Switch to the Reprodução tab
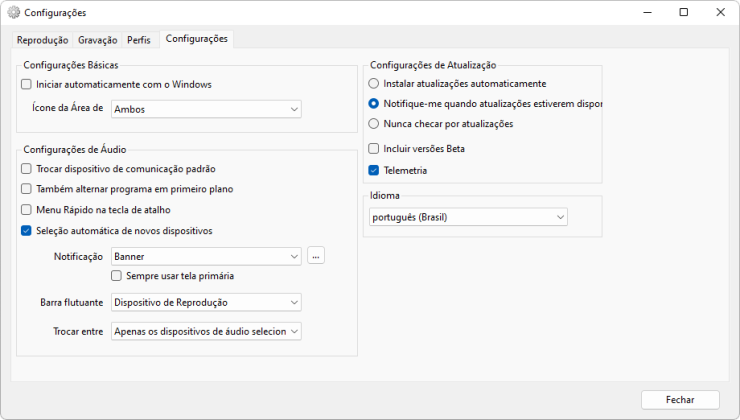This screenshot has width=740, height=420. point(42,40)
